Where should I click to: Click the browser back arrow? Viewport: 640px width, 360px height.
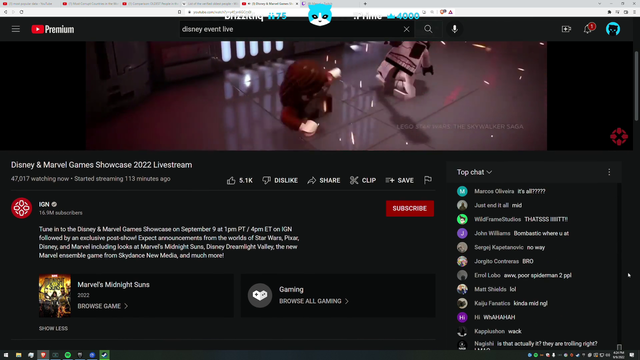(5, 12)
